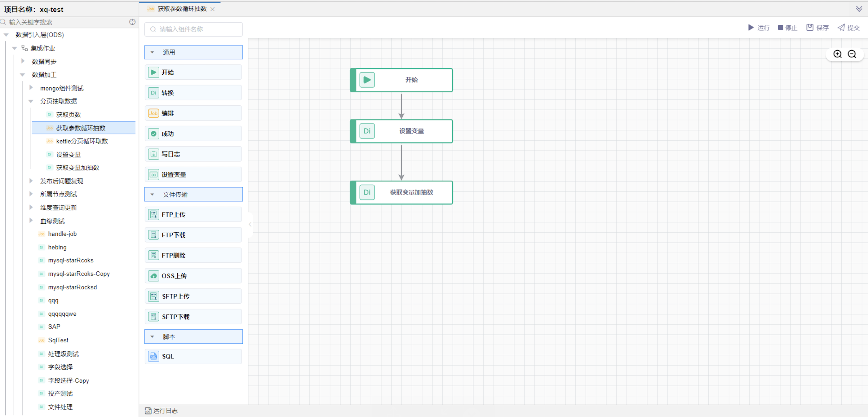Click the 提交 submit button

[x=848, y=28]
